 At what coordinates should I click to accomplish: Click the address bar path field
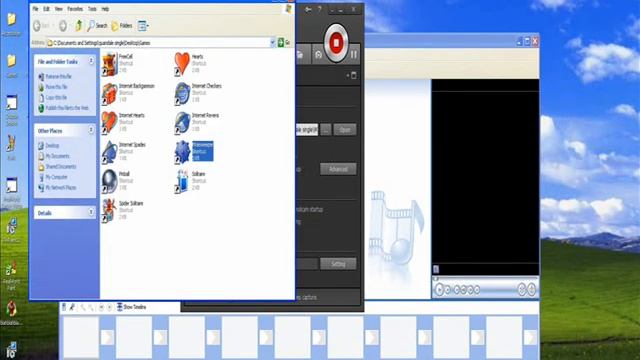click(x=158, y=42)
